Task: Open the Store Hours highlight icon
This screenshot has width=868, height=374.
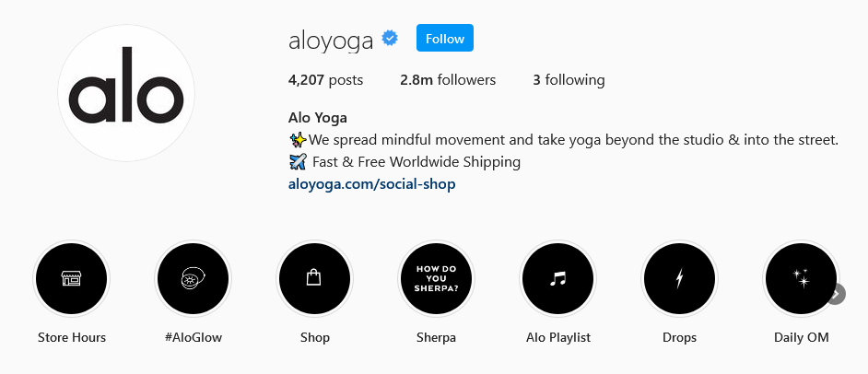Action: click(71, 278)
